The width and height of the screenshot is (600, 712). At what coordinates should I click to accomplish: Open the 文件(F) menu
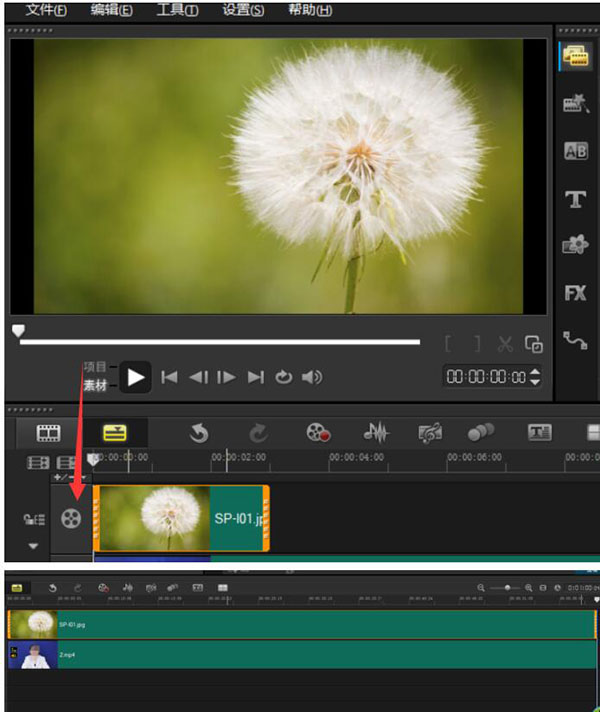click(x=46, y=10)
